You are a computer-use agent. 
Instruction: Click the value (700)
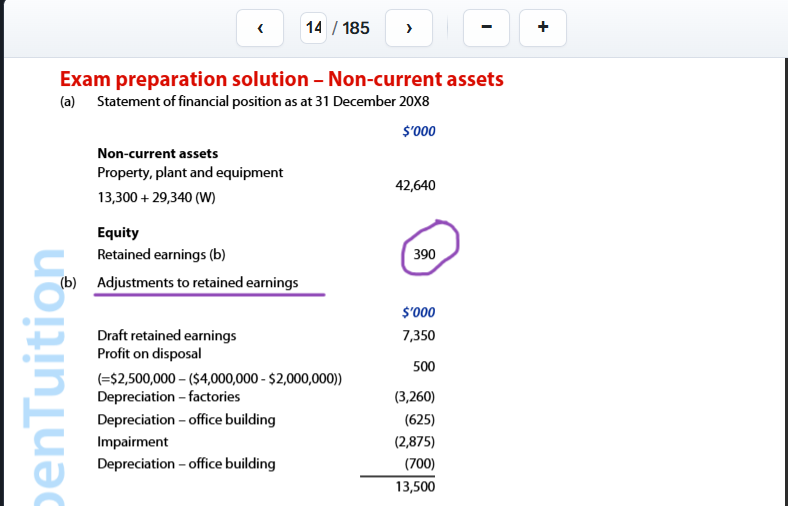tap(420, 464)
